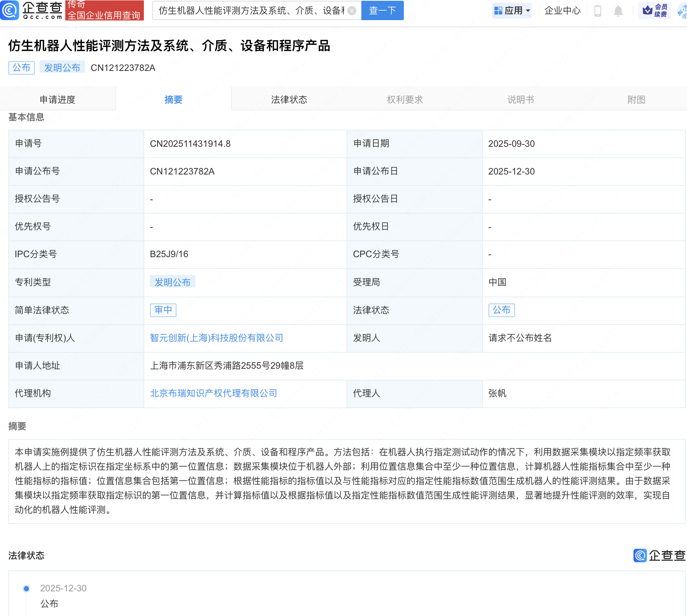This screenshot has width=687, height=616.
Task: Open 智元创新(上海)科技股份有限公司 company link
Action: coord(216,338)
